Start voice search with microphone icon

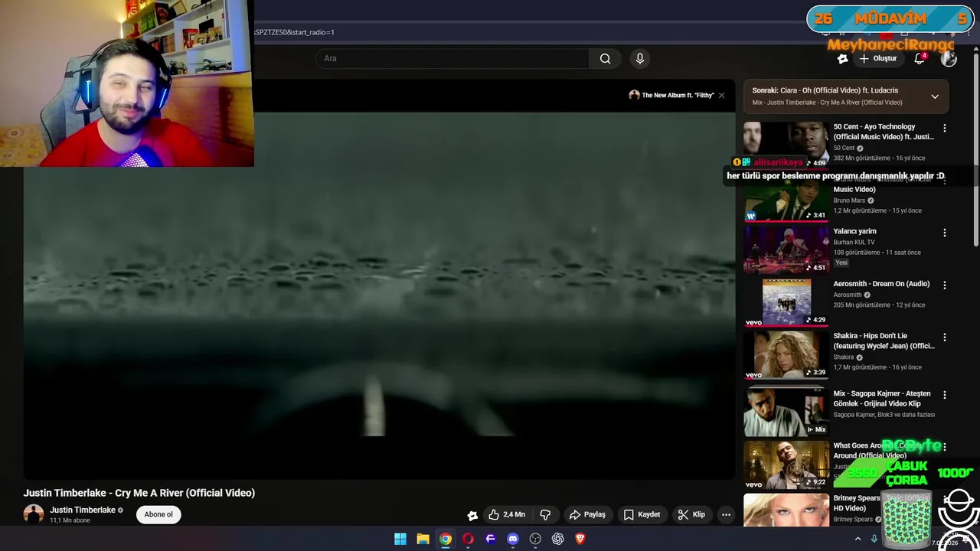[640, 58]
